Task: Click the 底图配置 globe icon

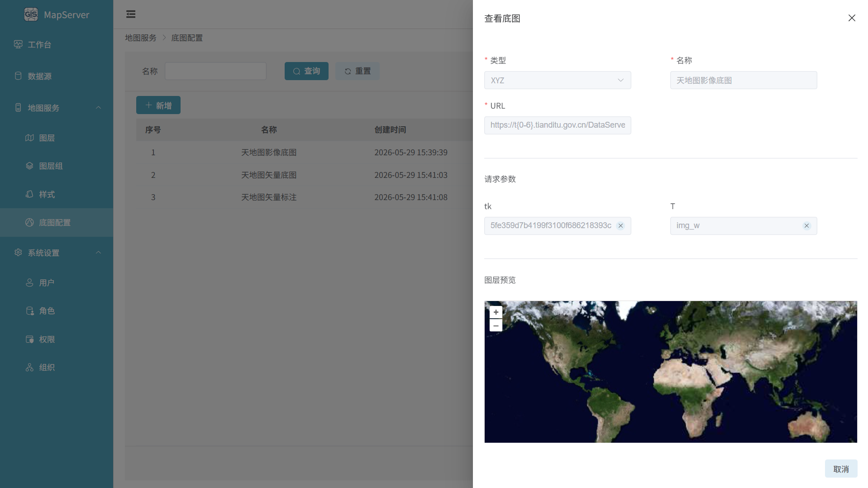Action: (x=29, y=222)
